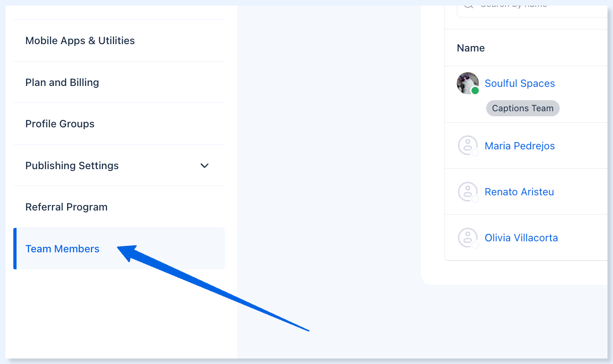The height and width of the screenshot is (364, 613).
Task: Open Soulful Spaces member link
Action: point(520,83)
